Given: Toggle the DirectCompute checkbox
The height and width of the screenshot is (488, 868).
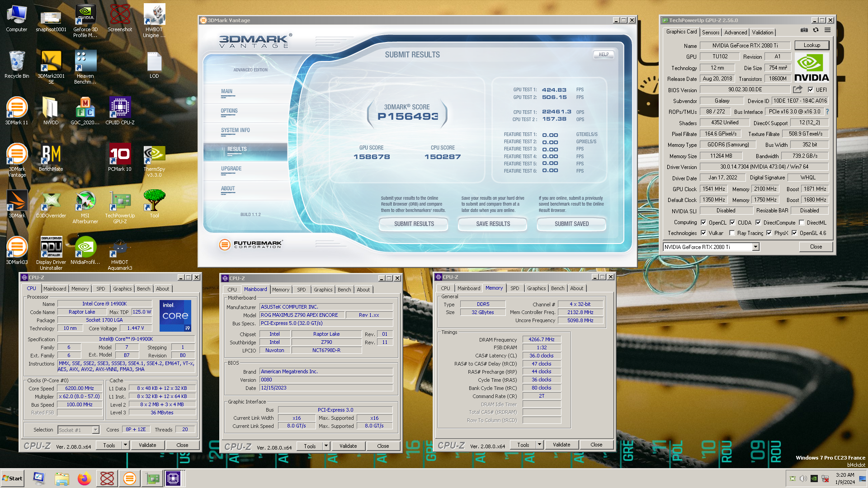Looking at the screenshot, I should [x=758, y=222].
